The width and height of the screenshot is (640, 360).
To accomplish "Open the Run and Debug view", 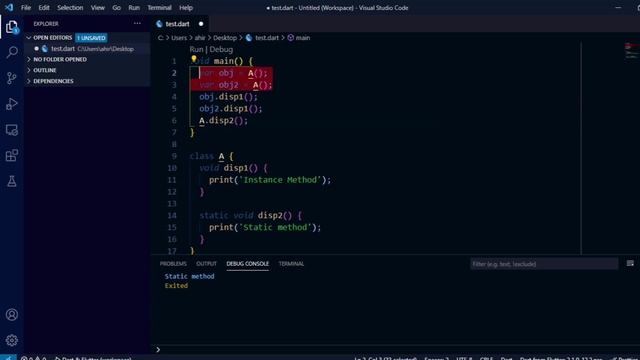I will point(12,104).
